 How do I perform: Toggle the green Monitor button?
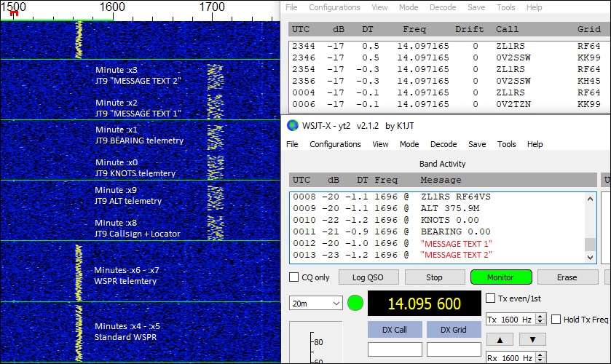pyautogui.click(x=501, y=277)
